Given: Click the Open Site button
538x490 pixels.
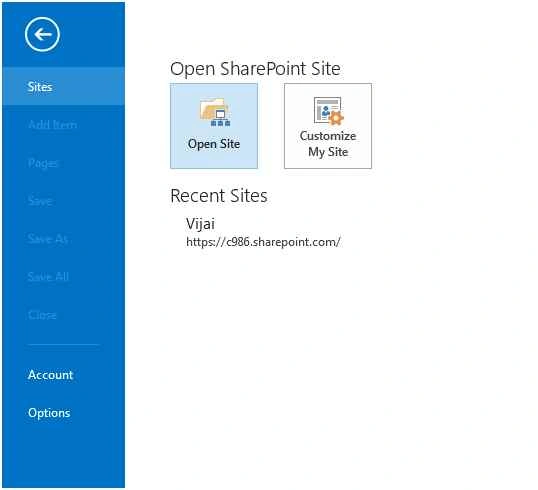Looking at the screenshot, I should click(x=214, y=126).
